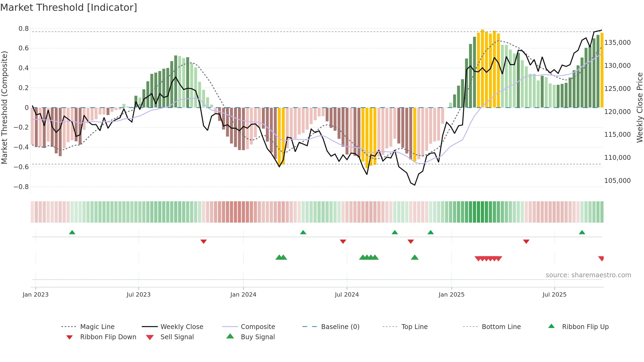Click the Weekly Close Price axis title

[640, 107]
